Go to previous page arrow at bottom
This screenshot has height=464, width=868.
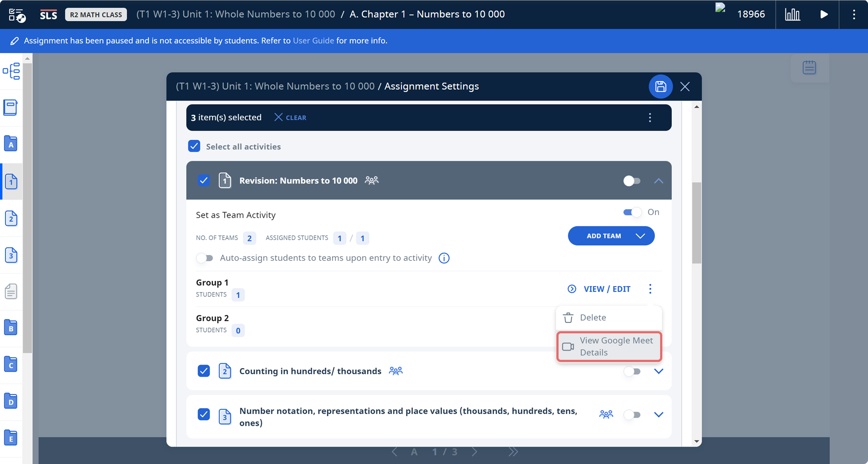(395, 452)
